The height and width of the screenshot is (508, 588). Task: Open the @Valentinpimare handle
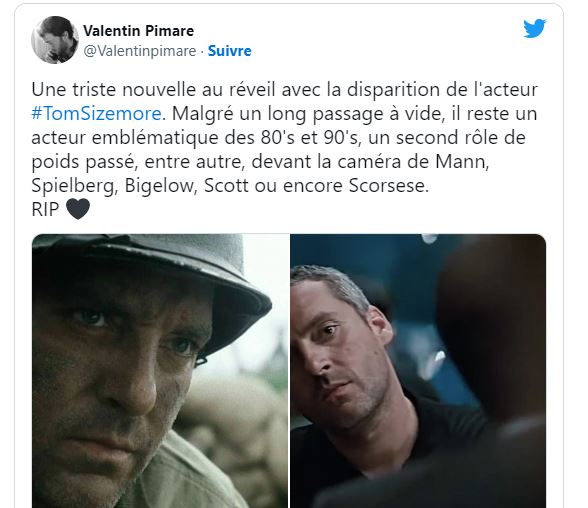click(140, 51)
